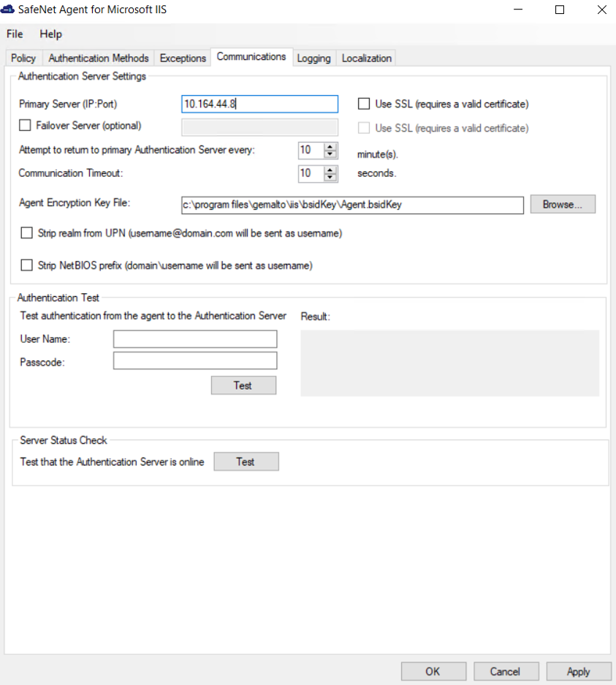
Task: Click the Apply button
Action: (578, 671)
